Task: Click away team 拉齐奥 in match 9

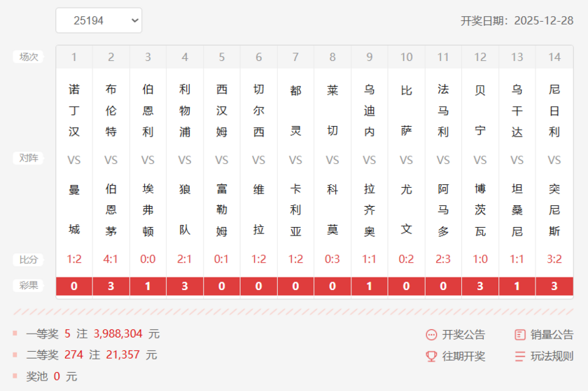Action: pos(370,210)
